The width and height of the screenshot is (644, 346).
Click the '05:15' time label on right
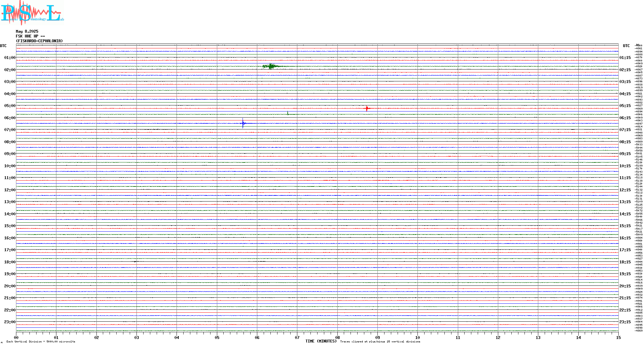click(x=625, y=106)
